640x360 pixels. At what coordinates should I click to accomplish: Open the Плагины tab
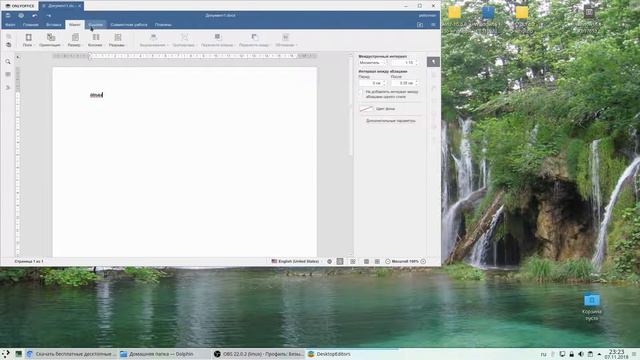163,25
